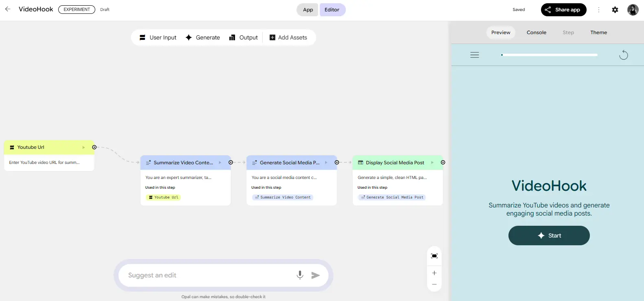Open the Console tab
The width and height of the screenshot is (644, 301).
point(536,33)
